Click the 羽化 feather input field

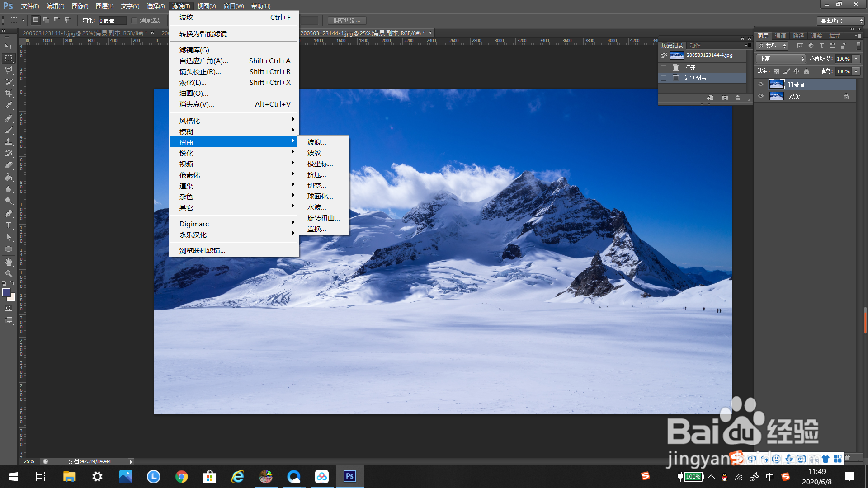pyautogui.click(x=112, y=21)
